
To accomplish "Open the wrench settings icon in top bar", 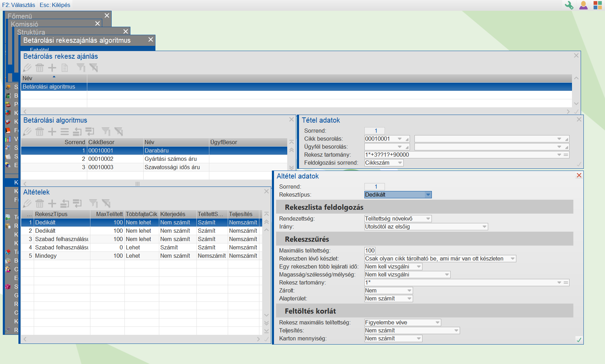I will pyautogui.click(x=569, y=5).
